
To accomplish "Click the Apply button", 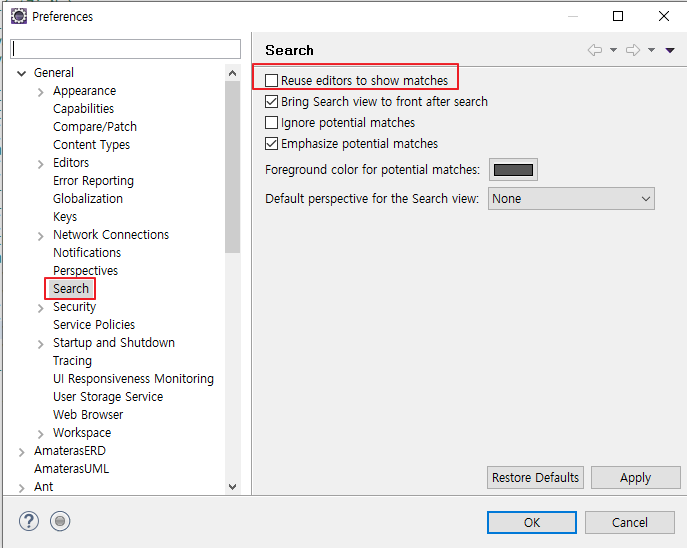I will point(635,477).
